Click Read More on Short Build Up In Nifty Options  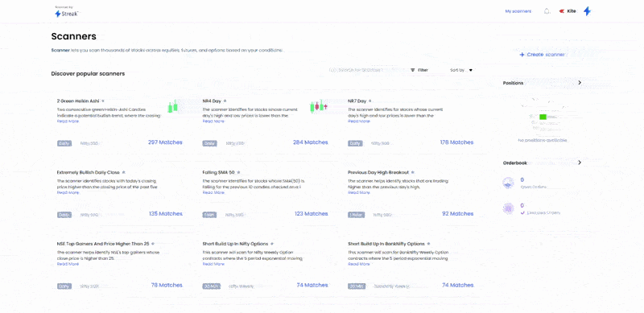coord(213,264)
